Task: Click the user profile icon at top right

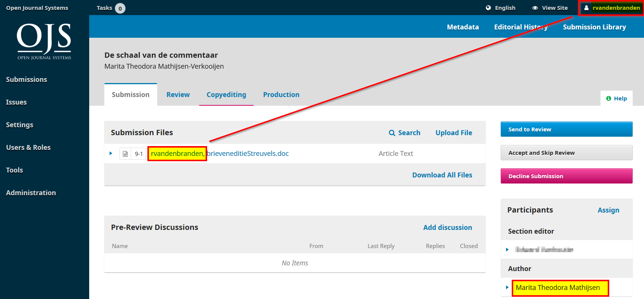Action: click(x=587, y=8)
